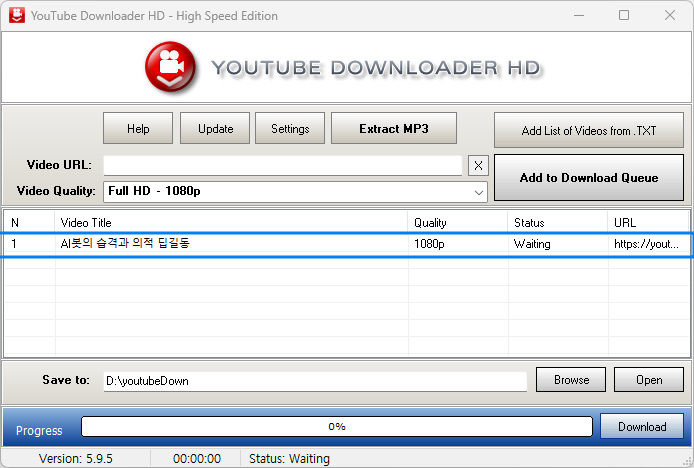Click Extract MP3 button

point(394,128)
